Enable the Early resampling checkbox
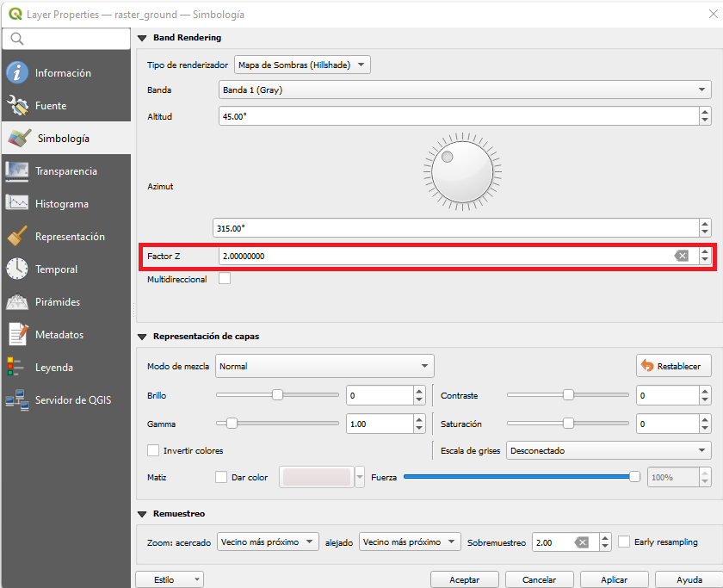Image resolution: width=723 pixels, height=588 pixels. pyautogui.click(x=625, y=542)
